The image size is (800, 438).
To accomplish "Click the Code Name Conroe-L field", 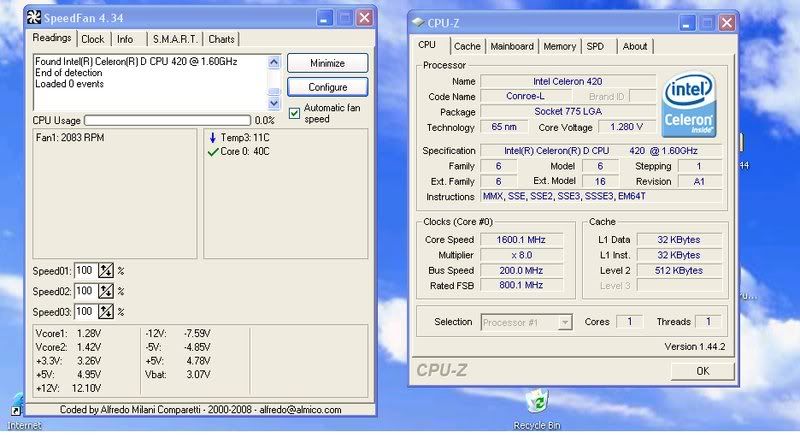I will point(526,96).
